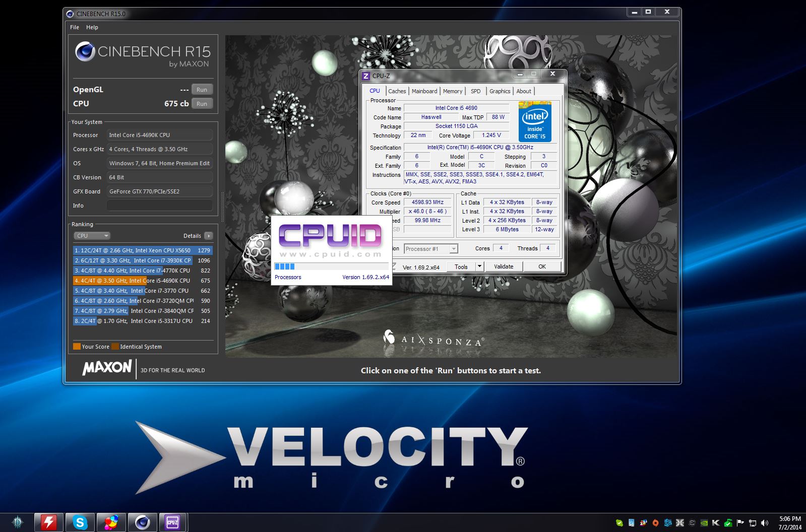Switch to CPU-Z via taskbar icon
806x532 pixels.
173,522
